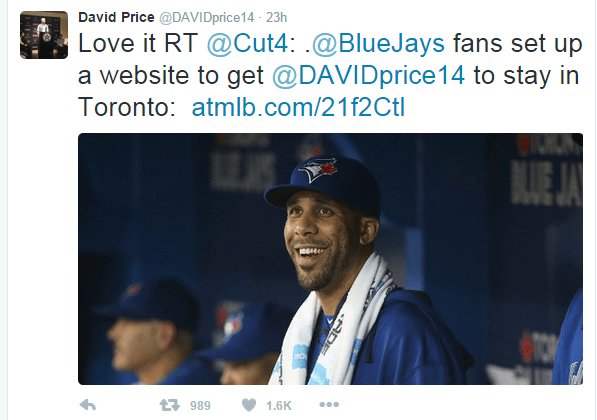
Task: Open the @DAVIDprice14 handle in the header
Action: point(206,18)
